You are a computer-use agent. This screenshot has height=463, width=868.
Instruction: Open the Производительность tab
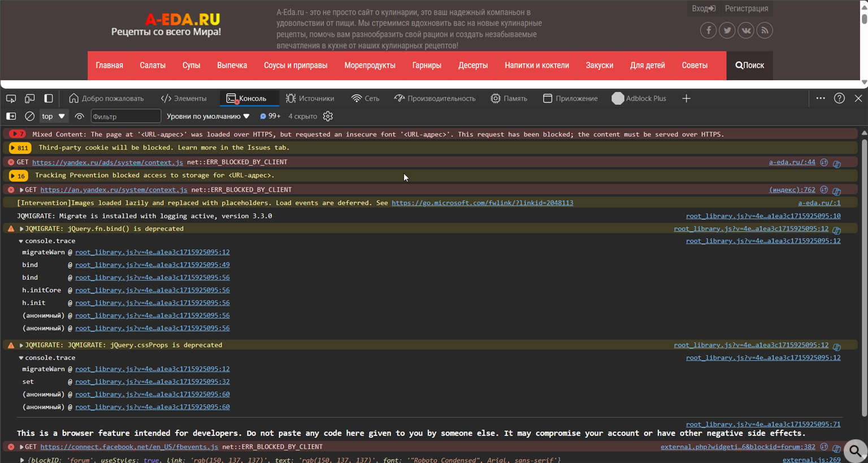435,98
